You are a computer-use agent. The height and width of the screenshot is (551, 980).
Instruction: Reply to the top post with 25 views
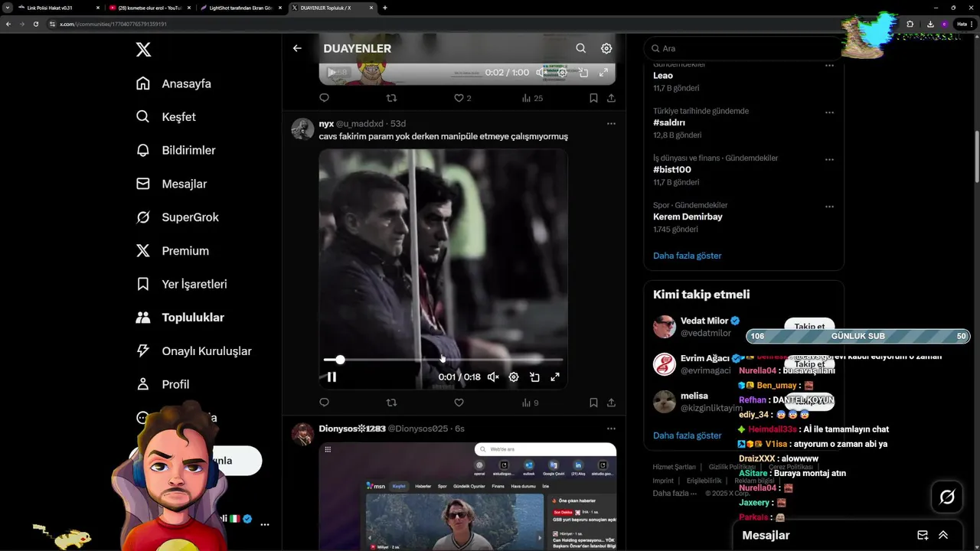[324, 98]
